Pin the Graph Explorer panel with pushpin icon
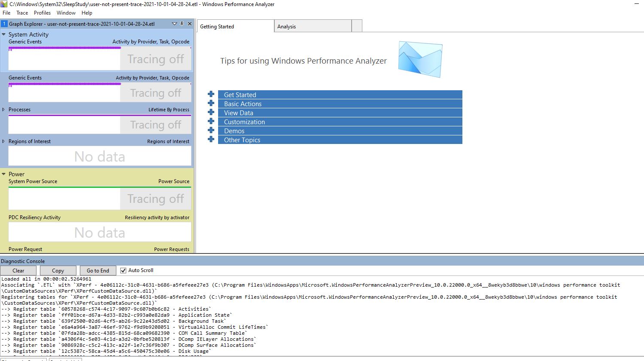This screenshot has width=644, height=361. (182, 24)
